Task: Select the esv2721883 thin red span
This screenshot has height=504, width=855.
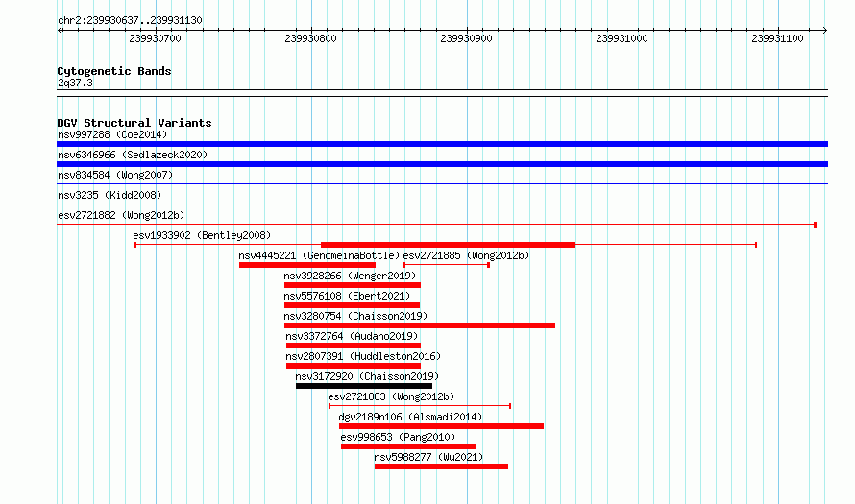Action: pos(420,406)
